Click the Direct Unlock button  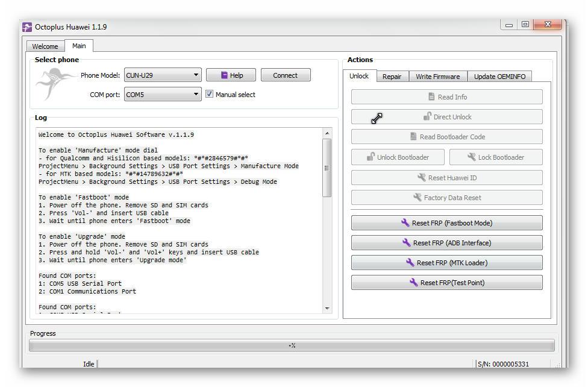coord(446,117)
